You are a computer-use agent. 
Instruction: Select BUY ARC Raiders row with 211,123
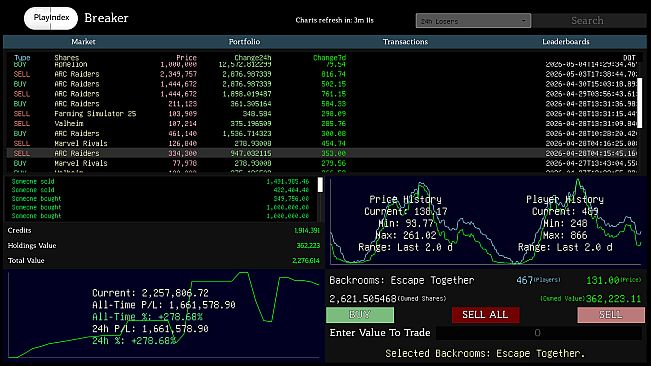[x=322, y=104]
